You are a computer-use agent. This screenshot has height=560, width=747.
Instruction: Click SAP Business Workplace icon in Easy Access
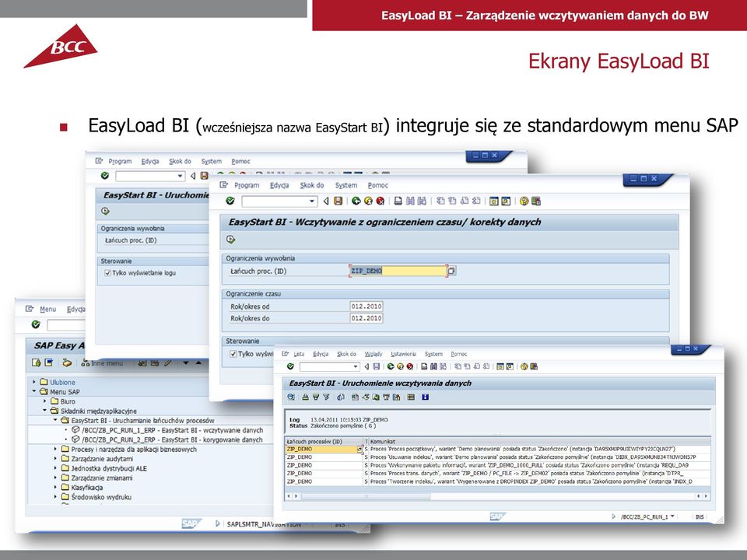[x=67, y=363]
